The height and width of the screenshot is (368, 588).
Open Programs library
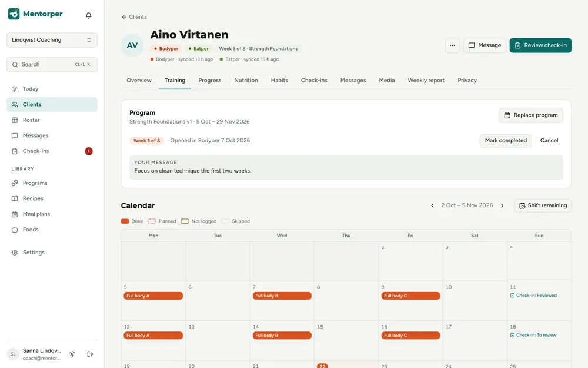[52, 183]
